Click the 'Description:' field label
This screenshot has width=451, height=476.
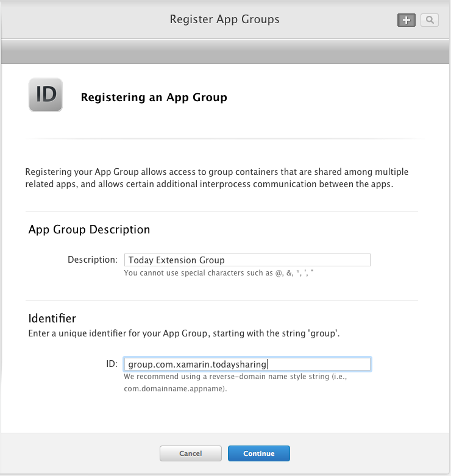pos(93,260)
